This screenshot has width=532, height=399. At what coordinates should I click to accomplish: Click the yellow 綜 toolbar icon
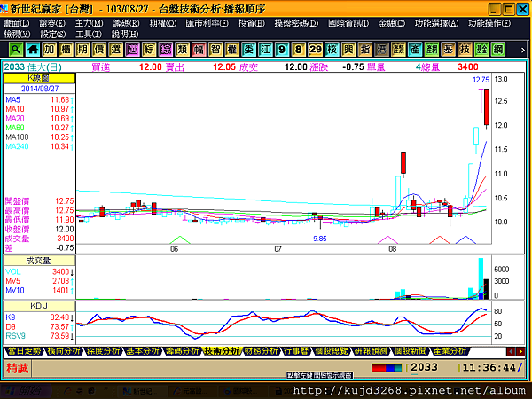149,50
